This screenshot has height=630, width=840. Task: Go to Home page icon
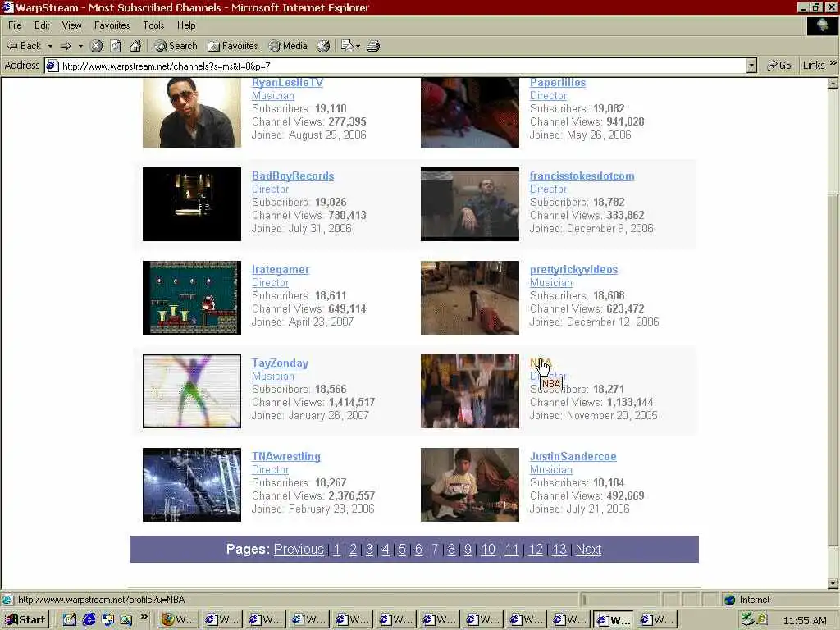pyautogui.click(x=135, y=46)
